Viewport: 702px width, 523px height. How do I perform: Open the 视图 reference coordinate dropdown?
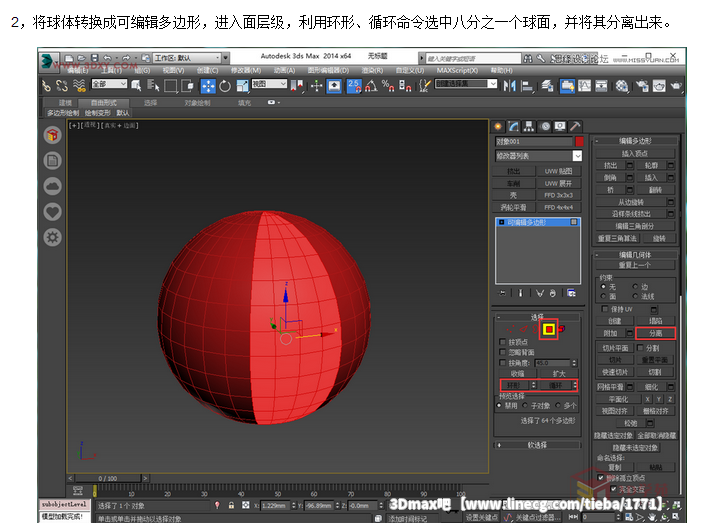269,84
